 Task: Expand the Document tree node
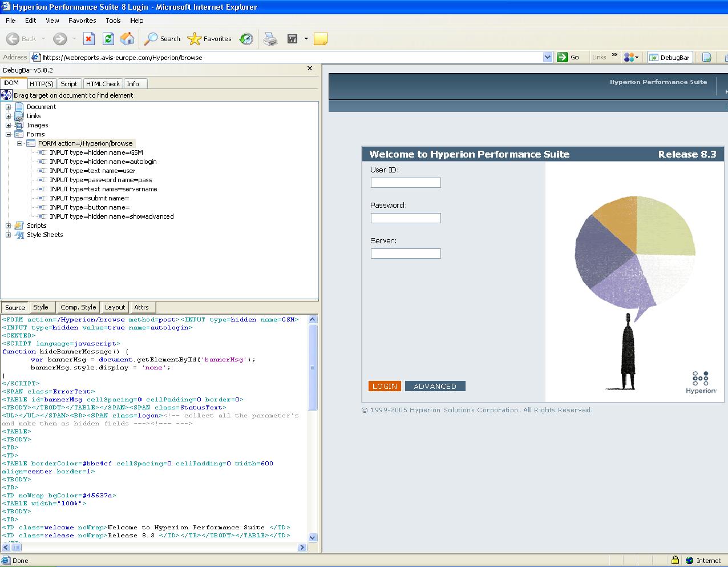(x=8, y=107)
